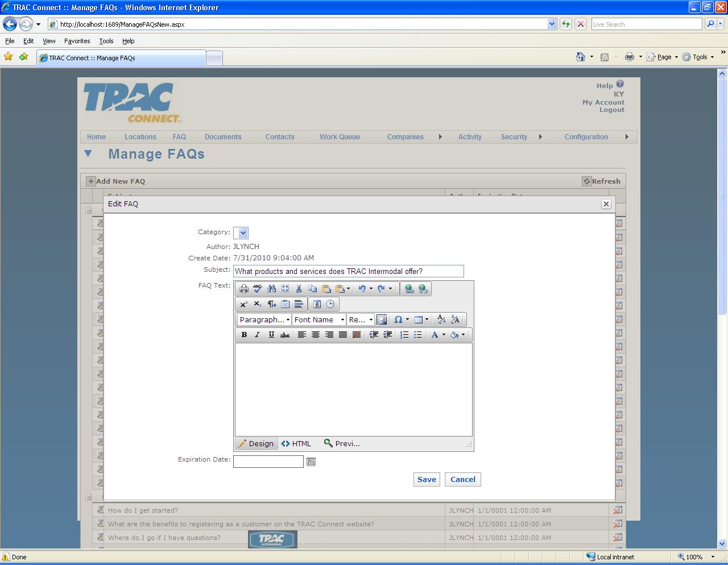Decrease editor indent
Viewport: 728px width, 565px height.
[387, 335]
